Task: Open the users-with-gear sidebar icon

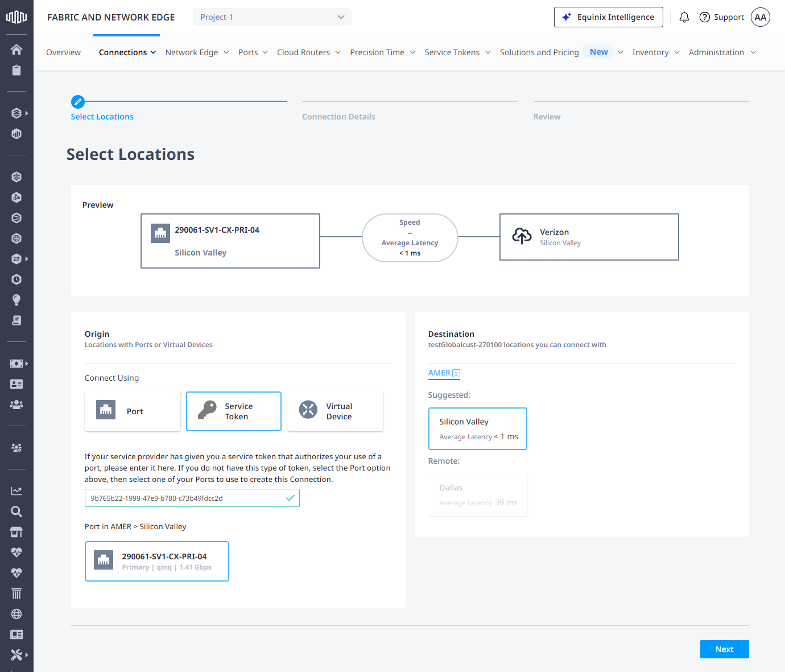Action: (x=16, y=448)
